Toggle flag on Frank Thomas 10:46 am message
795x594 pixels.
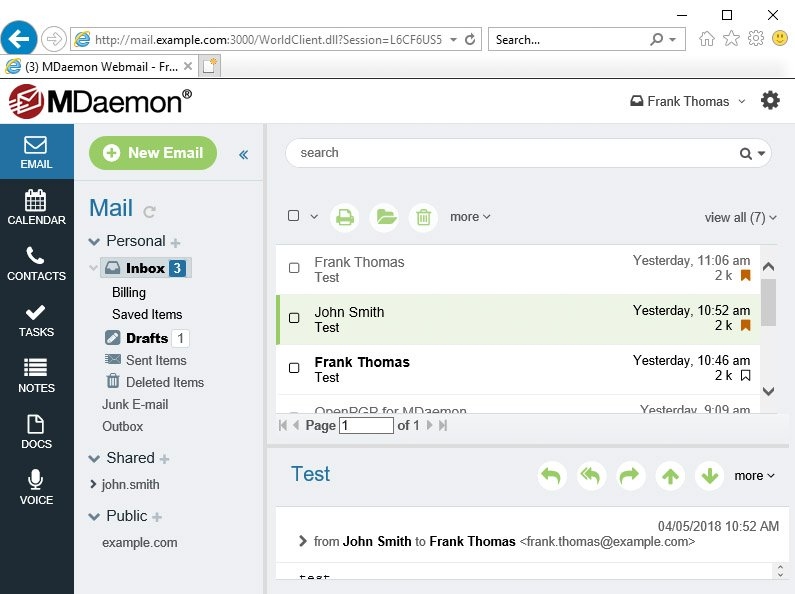tap(745, 376)
